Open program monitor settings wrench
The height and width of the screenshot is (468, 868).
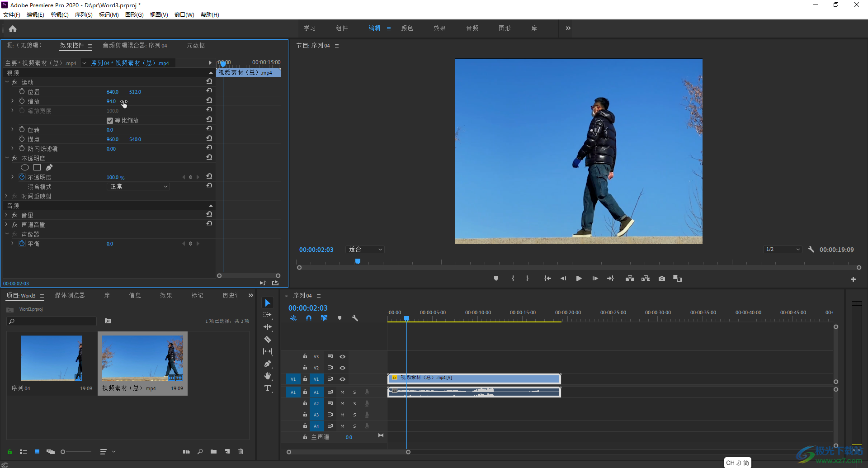click(811, 249)
